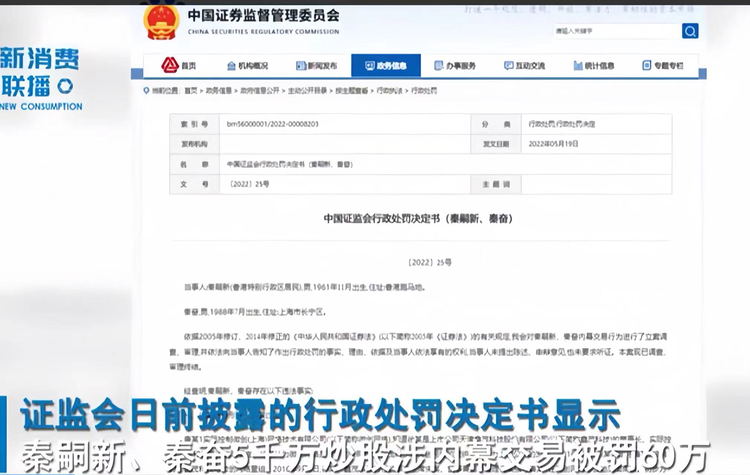Click the centered 〔2022〕25号 line
This screenshot has width=750, height=475.
click(x=430, y=262)
